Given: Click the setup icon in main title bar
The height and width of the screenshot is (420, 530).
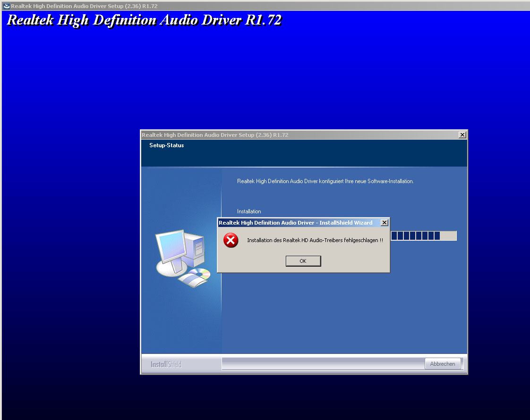Looking at the screenshot, I should pyautogui.click(x=7, y=6).
